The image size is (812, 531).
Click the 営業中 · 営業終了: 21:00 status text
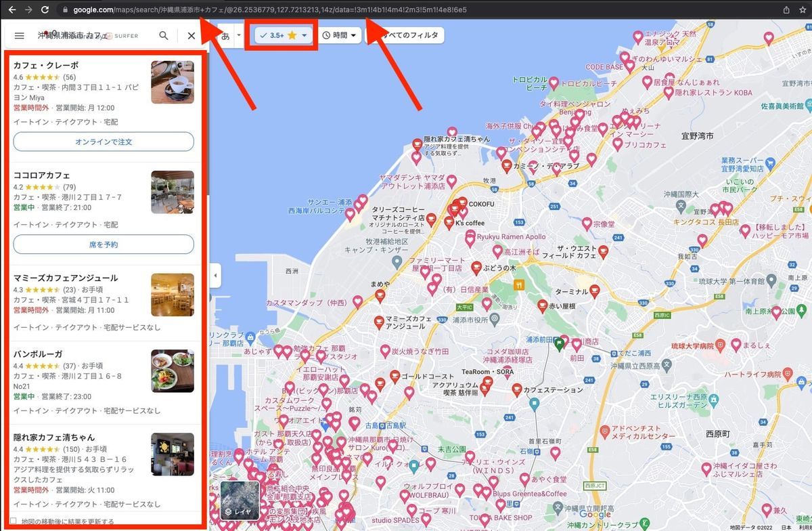click(52, 207)
